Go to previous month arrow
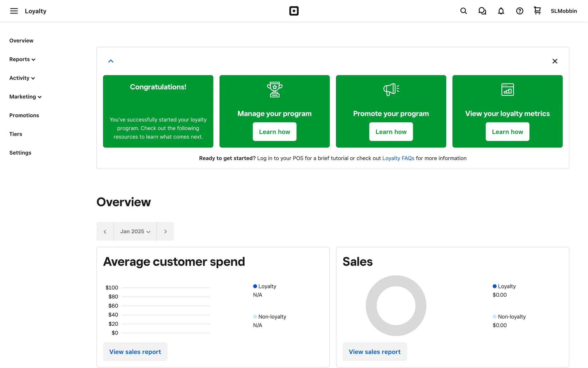Viewport: 588px width, 368px height. click(105, 232)
